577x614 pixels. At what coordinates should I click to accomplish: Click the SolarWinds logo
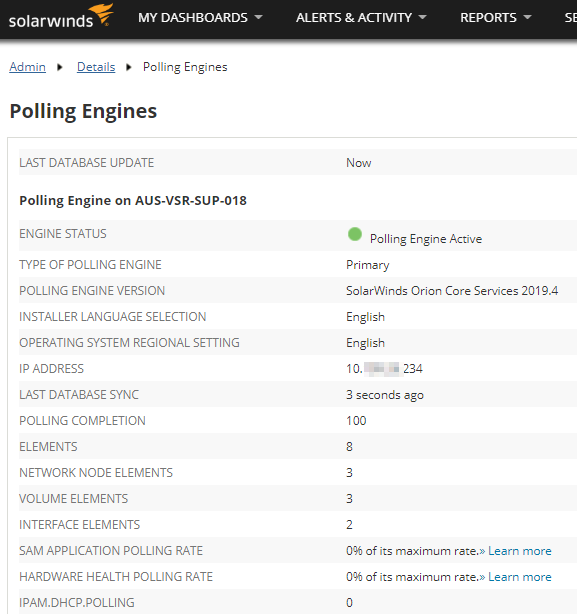click(61, 17)
